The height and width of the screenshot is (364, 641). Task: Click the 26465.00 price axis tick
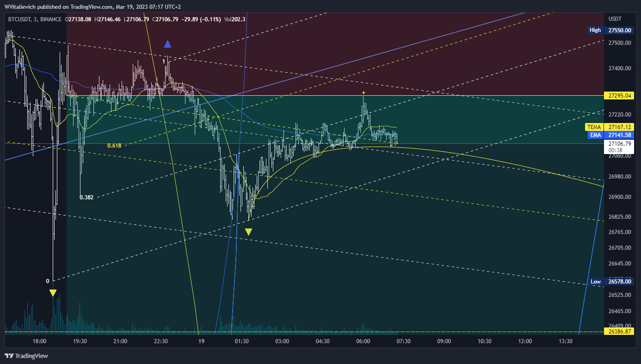click(x=620, y=311)
